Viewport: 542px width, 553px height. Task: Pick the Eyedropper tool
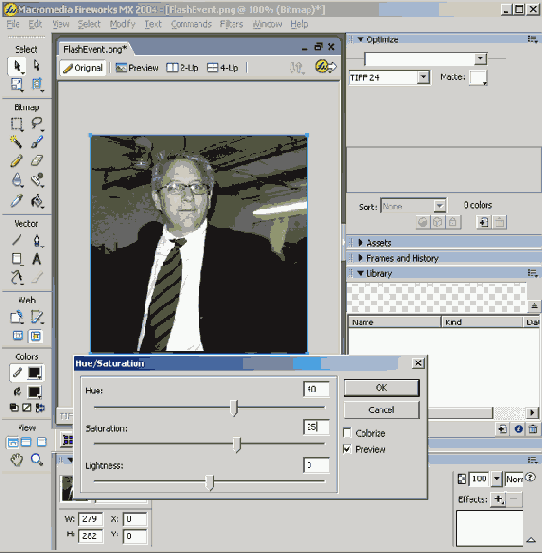(x=16, y=201)
